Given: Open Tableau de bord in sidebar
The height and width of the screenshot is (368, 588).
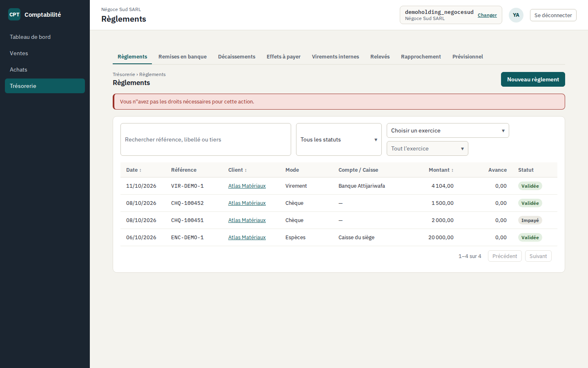Looking at the screenshot, I should coord(45,37).
